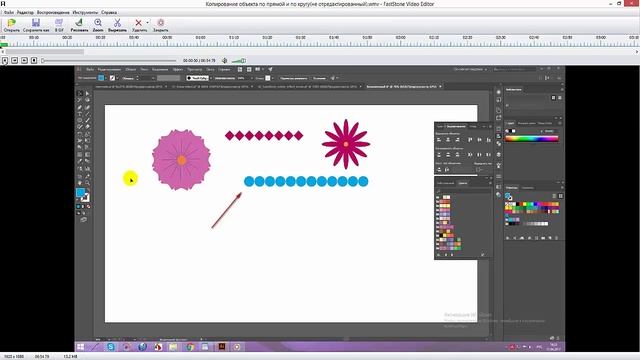Click the 01:00 mark on the timeline ruler

200,37
